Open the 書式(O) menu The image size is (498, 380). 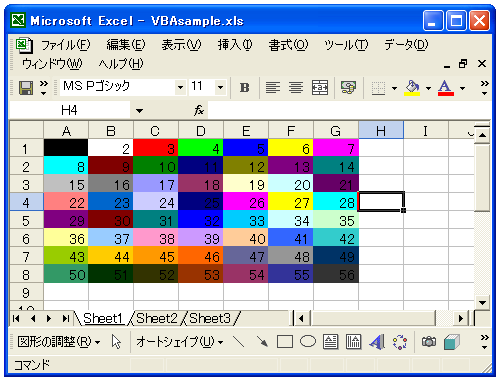[x=288, y=45]
